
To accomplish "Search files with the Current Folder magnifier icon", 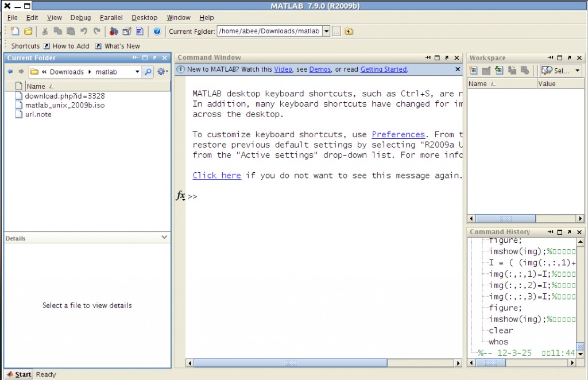I will pos(149,72).
